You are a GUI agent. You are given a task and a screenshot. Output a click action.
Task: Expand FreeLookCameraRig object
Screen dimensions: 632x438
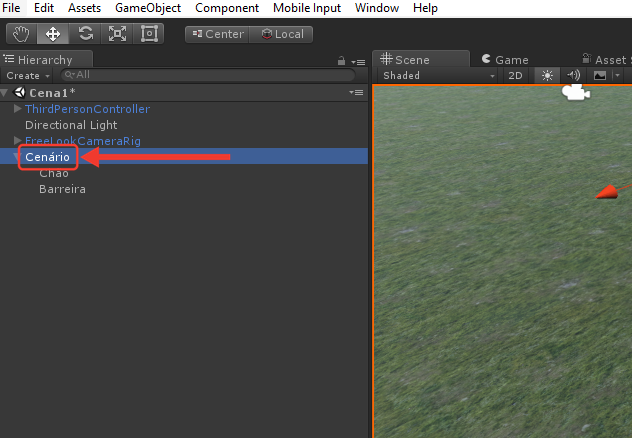coord(17,140)
